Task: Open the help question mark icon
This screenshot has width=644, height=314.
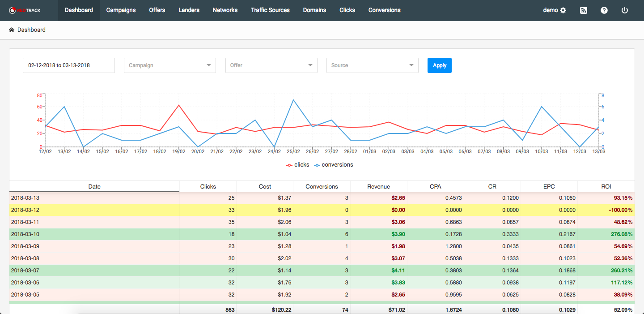Action: coord(604,10)
